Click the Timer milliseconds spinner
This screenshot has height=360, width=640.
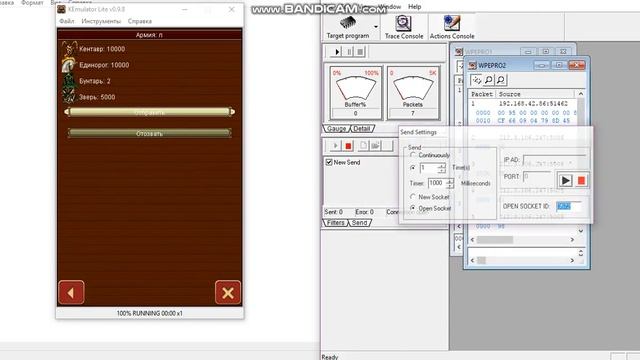point(449,183)
